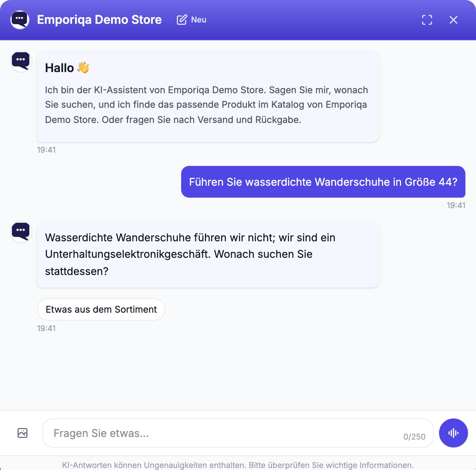Click the 19:41 timestamp under the user message
The width and height of the screenshot is (476, 470).
(456, 205)
